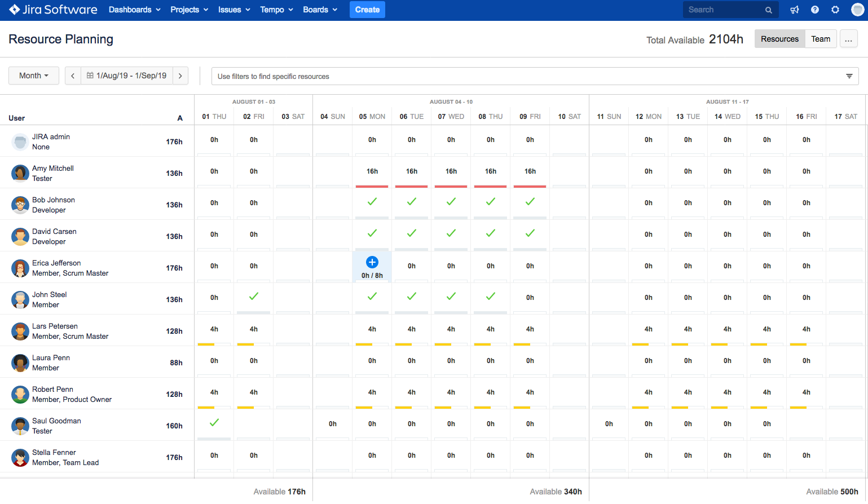The height and width of the screenshot is (504, 868).
Task: Click the Create button
Action: (x=367, y=10)
